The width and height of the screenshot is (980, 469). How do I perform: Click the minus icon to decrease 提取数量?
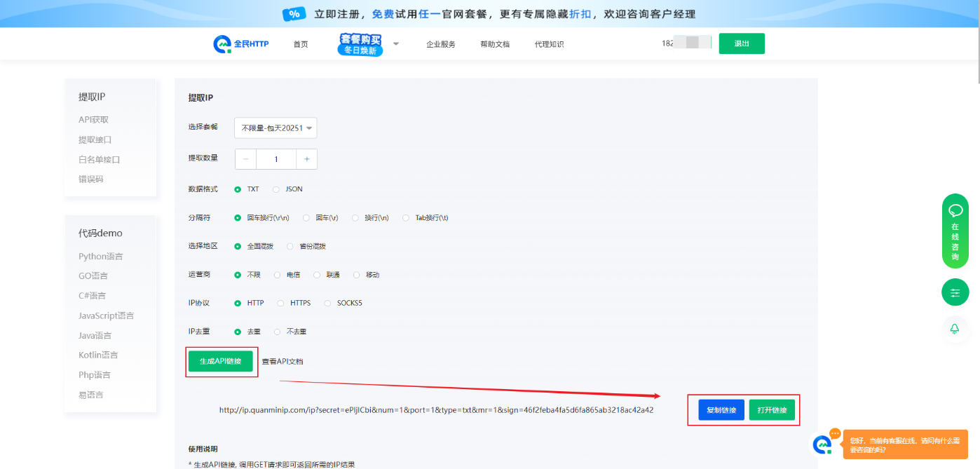tap(245, 159)
